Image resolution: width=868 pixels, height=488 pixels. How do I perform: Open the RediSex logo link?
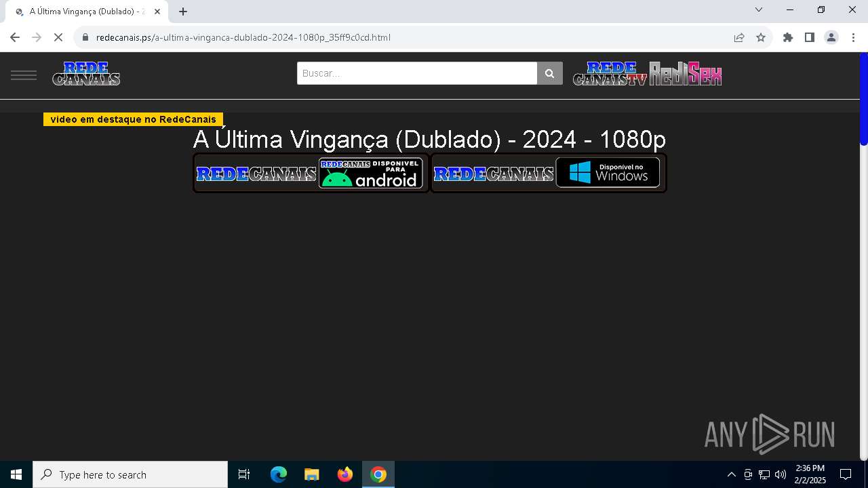coord(685,73)
